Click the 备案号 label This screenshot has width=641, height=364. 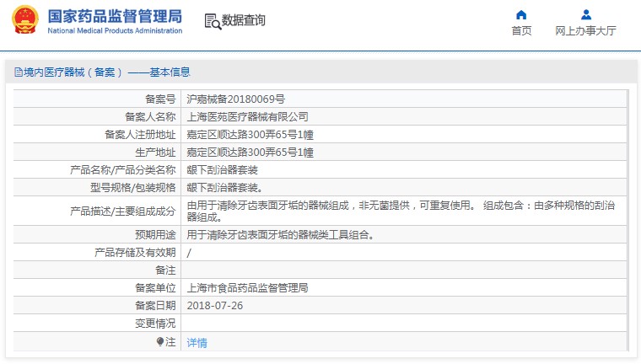[160, 99]
